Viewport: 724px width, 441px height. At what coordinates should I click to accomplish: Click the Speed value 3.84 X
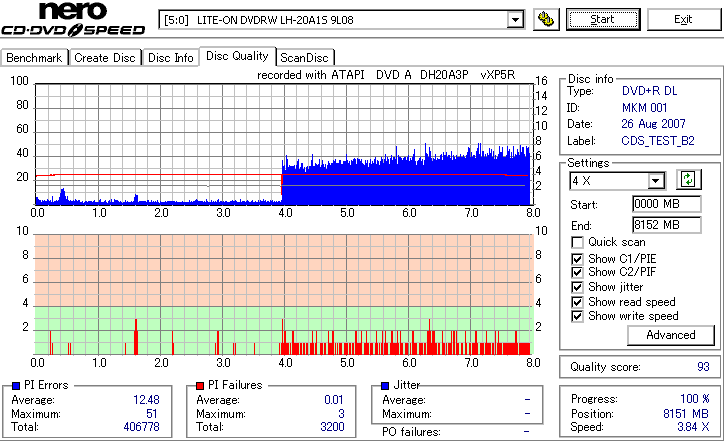[693, 427]
